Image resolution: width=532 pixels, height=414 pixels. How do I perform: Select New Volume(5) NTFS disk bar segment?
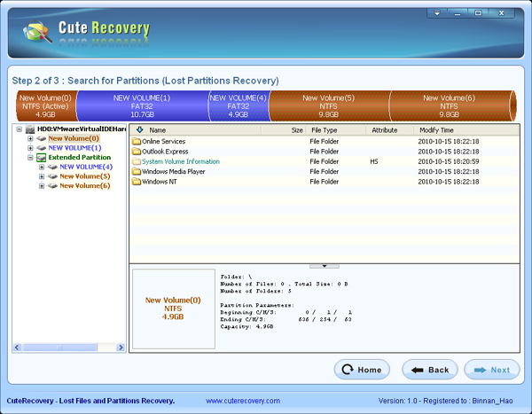[x=329, y=105]
